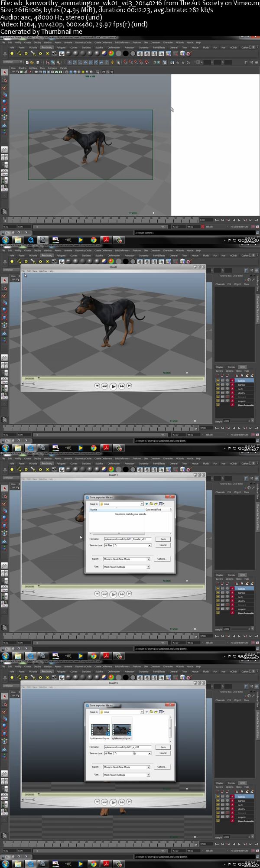Click fast-forward button in blast7 player
Screen dimensions: 260x868
point(122,386)
